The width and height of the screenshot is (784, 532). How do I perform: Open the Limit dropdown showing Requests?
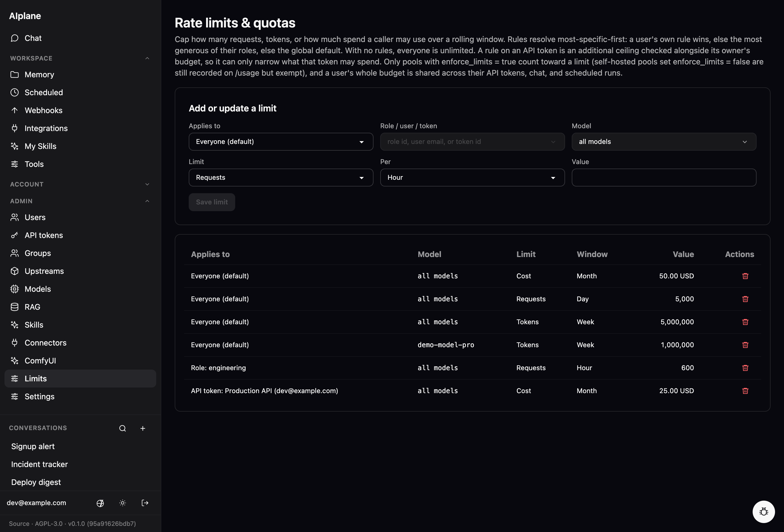click(281, 178)
